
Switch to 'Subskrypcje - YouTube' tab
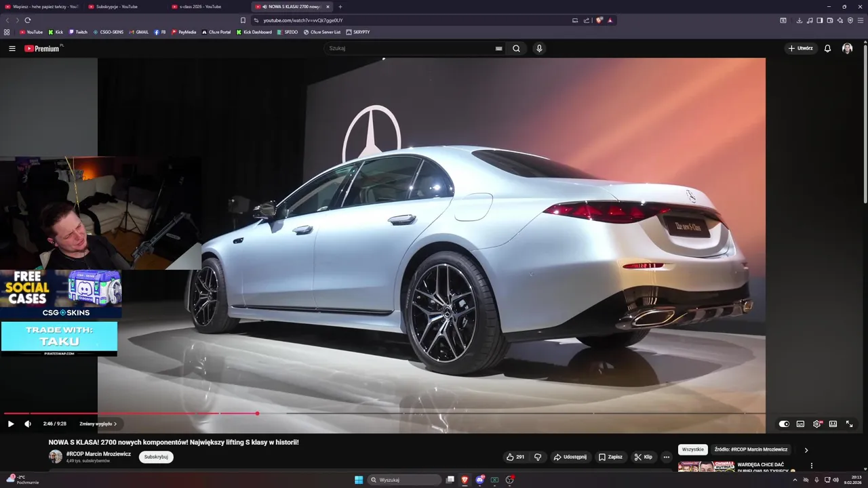[124, 7]
